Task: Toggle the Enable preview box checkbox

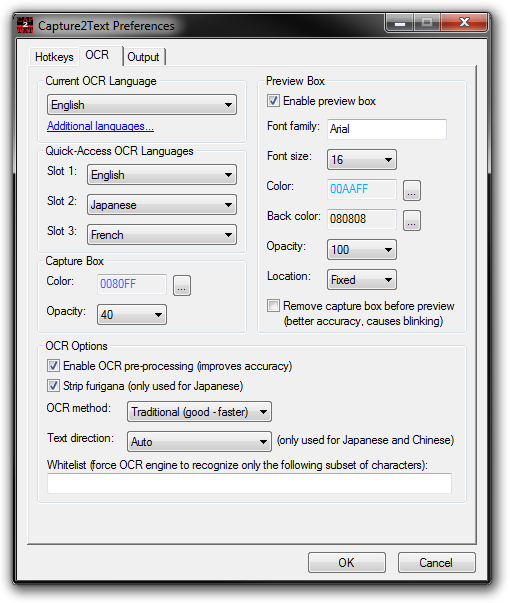Action: tap(273, 101)
